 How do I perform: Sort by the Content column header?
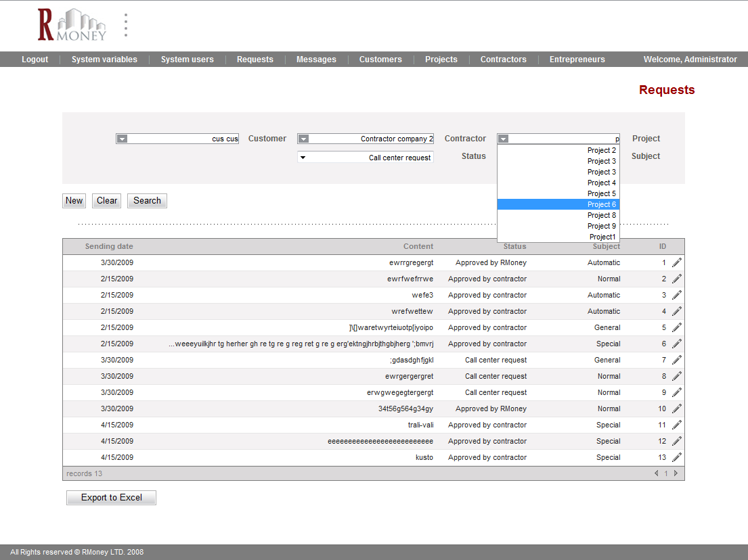click(418, 246)
